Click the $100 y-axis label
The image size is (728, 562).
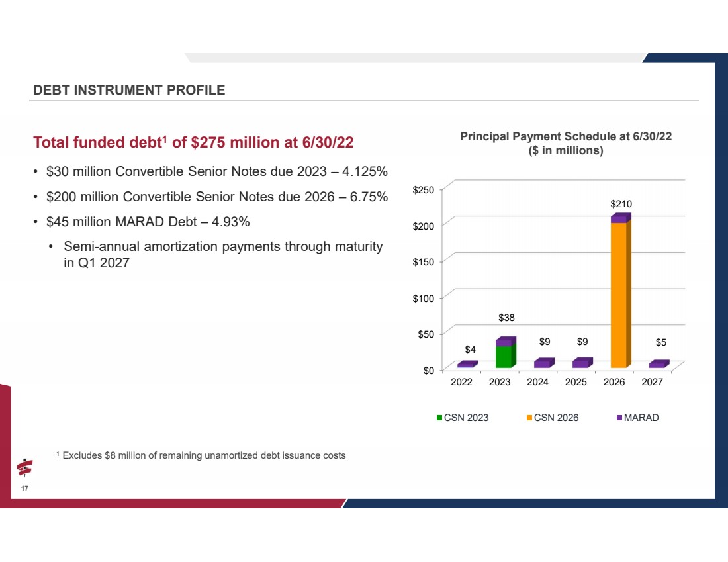424,298
